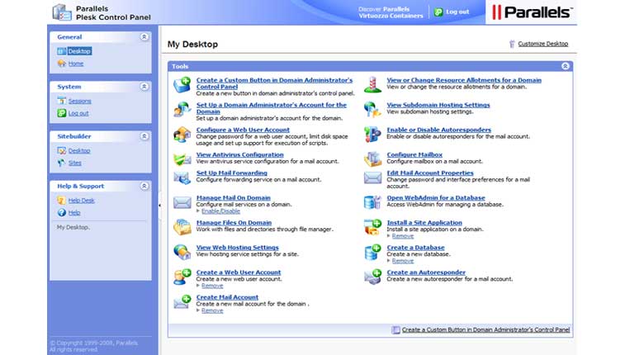Click the Manage Files On Domain folder icon
Screen dimensions: 644x355
coord(182,227)
